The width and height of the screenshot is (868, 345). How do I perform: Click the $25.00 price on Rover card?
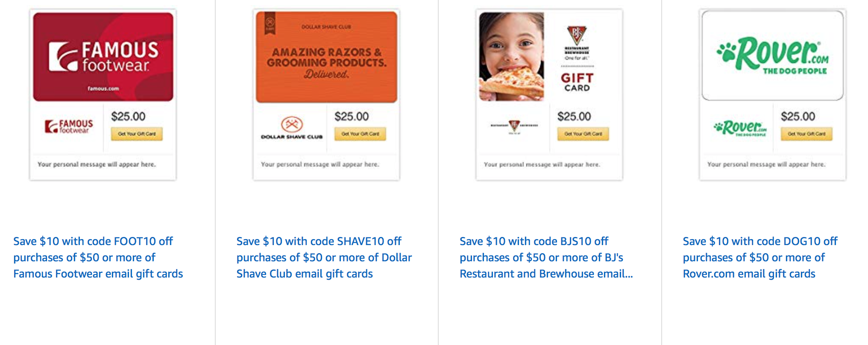coord(798,116)
